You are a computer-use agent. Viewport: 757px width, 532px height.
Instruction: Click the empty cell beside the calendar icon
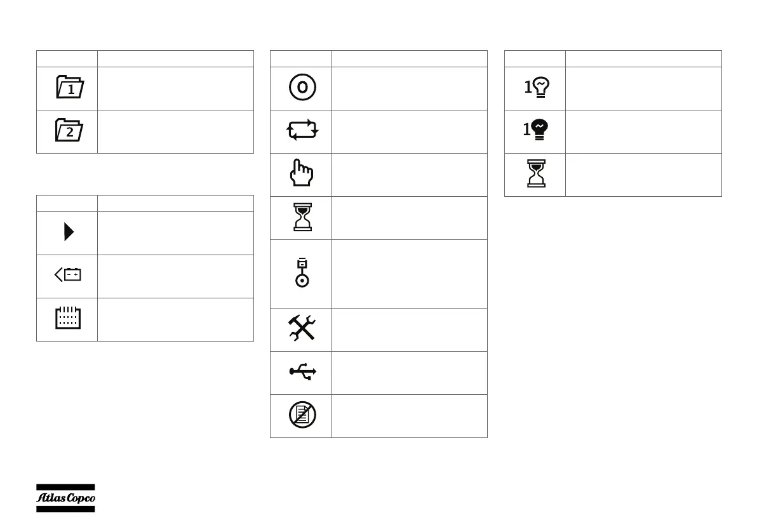[176, 319]
